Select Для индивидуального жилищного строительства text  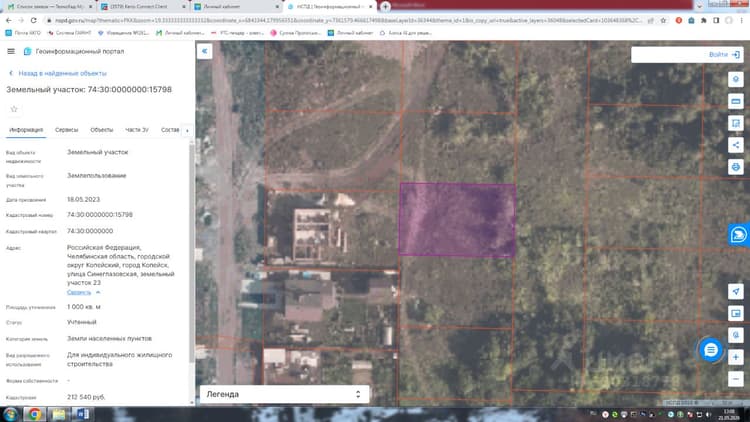[x=120, y=359]
